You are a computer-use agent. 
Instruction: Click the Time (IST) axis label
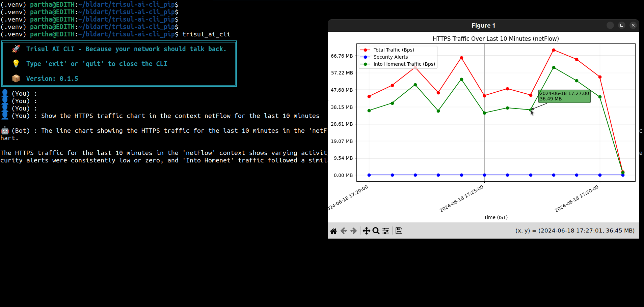click(495, 217)
